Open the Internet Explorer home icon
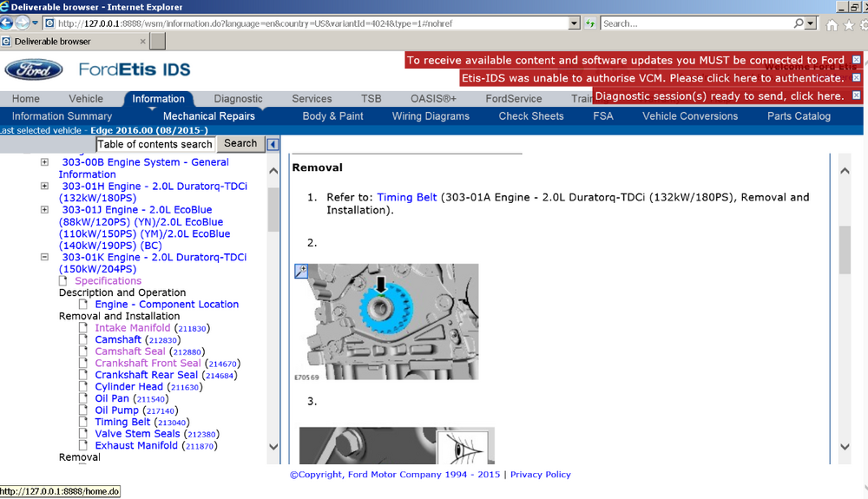Viewport: 868px width, 499px height. pyautogui.click(x=832, y=24)
